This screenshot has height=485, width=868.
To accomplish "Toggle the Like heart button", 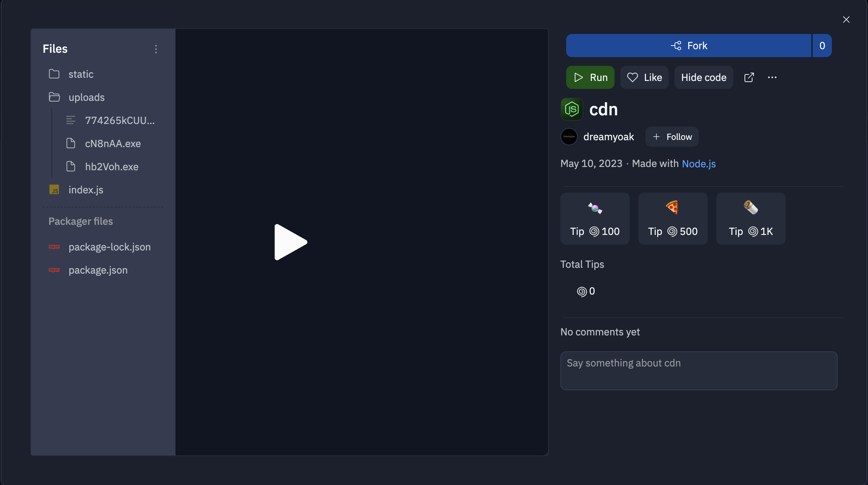I will [x=645, y=77].
